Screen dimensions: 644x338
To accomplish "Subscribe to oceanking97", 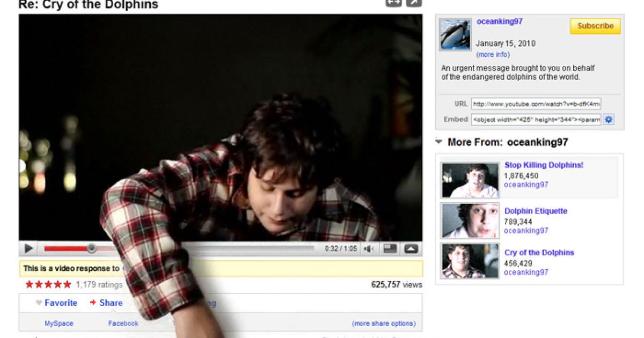I will 595,26.
